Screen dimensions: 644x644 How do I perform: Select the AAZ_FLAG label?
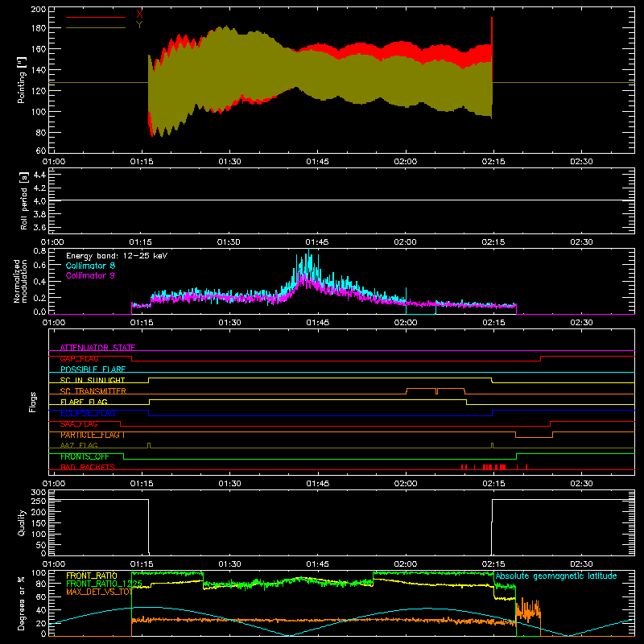click(79, 445)
